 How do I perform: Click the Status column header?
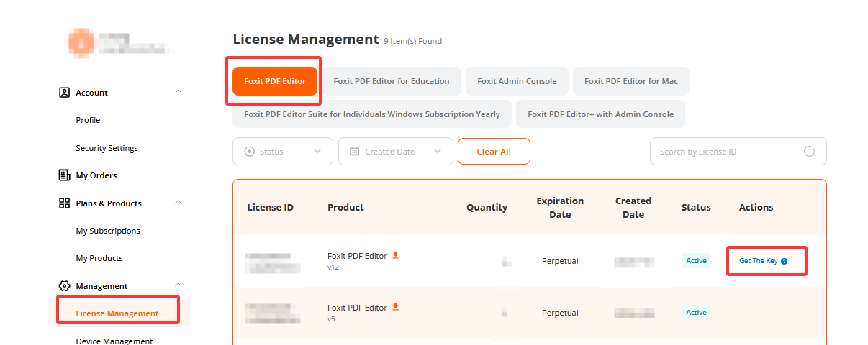696,207
